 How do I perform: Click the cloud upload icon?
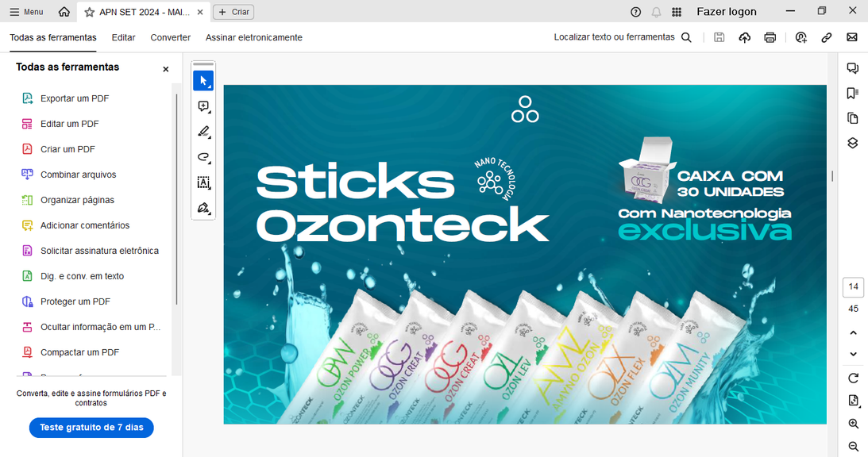pos(745,37)
